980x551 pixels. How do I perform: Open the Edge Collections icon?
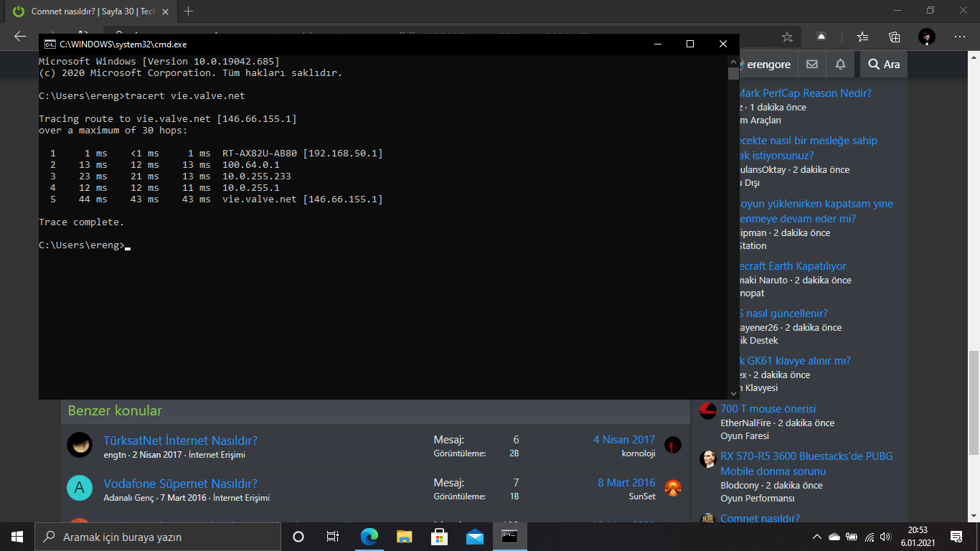coord(895,37)
